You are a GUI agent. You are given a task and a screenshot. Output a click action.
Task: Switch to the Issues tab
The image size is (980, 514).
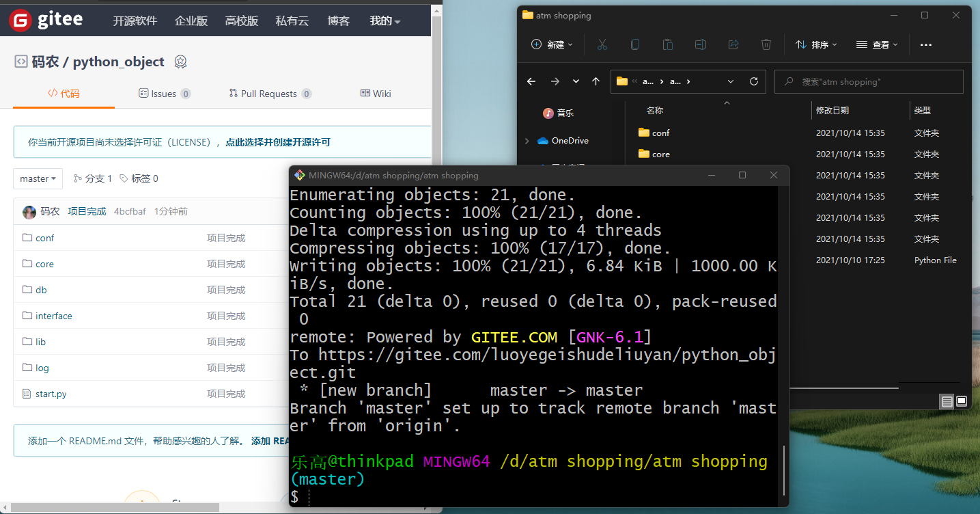[165, 94]
